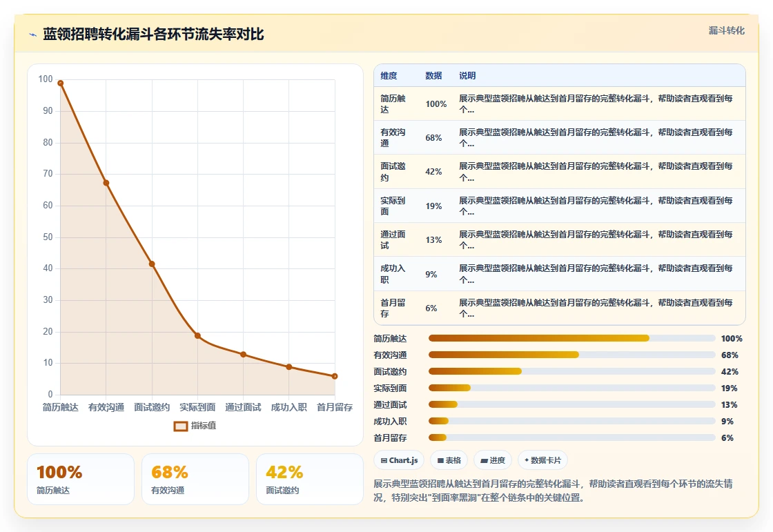Toggle the 指标值 legend swatch

pyautogui.click(x=180, y=426)
